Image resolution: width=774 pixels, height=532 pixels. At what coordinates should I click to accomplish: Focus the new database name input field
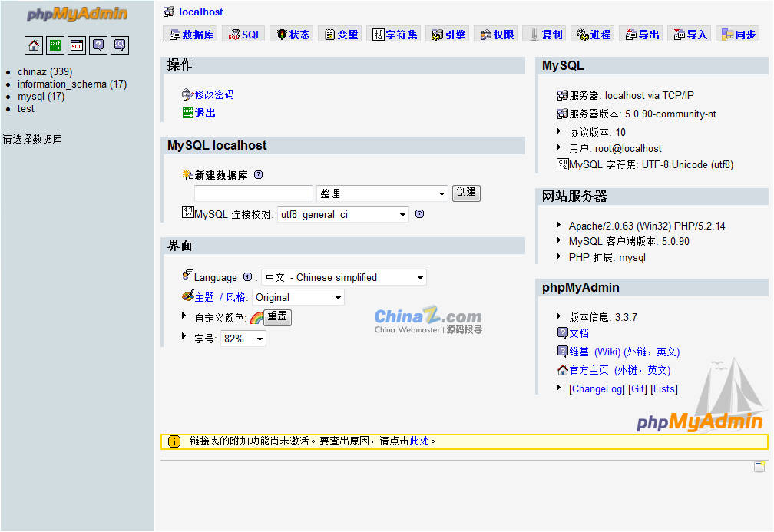tap(253, 193)
